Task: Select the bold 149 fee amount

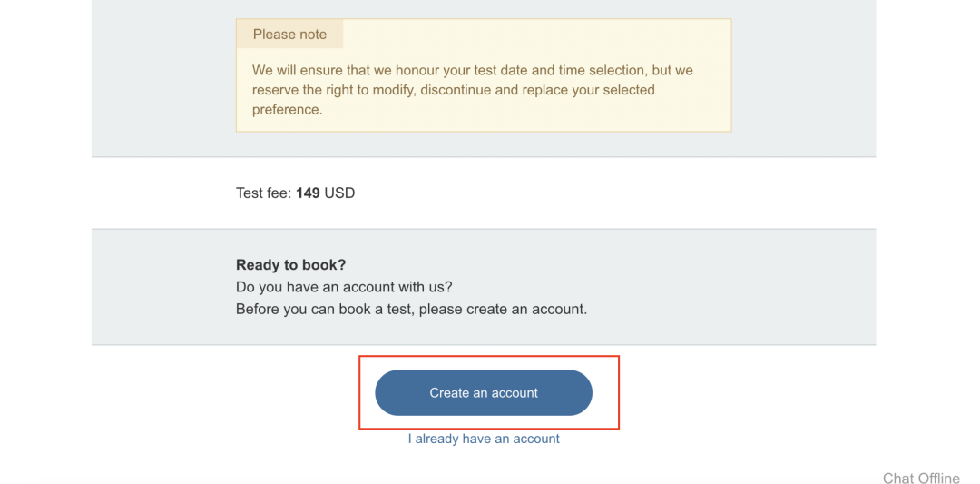Action: 308,193
